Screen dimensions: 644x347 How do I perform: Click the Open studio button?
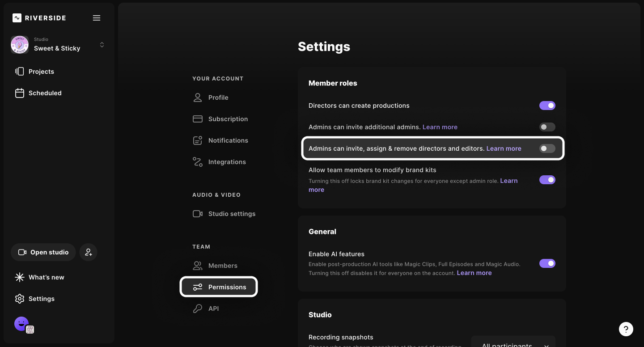pos(43,252)
